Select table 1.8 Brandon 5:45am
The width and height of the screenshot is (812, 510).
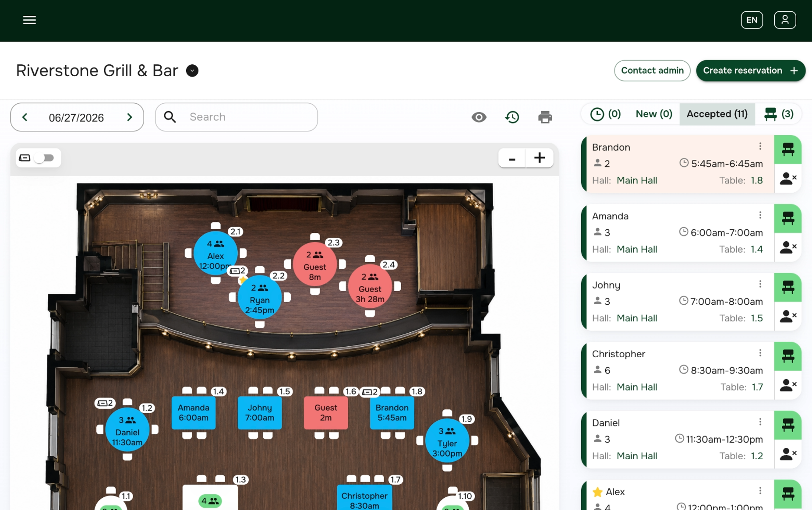(392, 413)
